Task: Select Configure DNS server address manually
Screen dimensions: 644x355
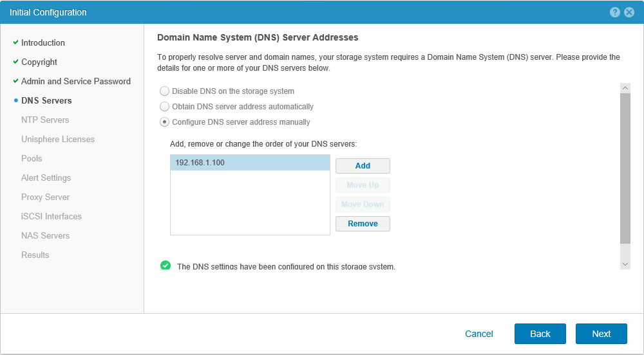Action: click(x=164, y=122)
